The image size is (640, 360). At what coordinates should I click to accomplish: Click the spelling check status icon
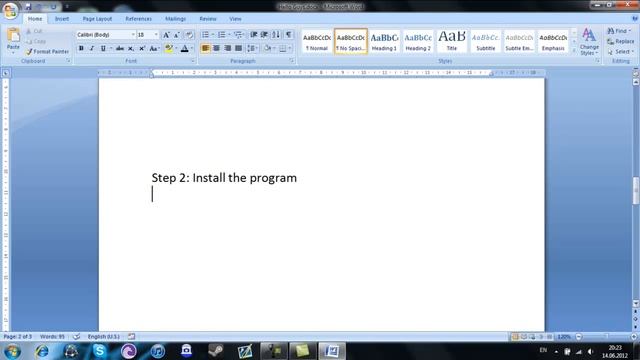click(76, 337)
